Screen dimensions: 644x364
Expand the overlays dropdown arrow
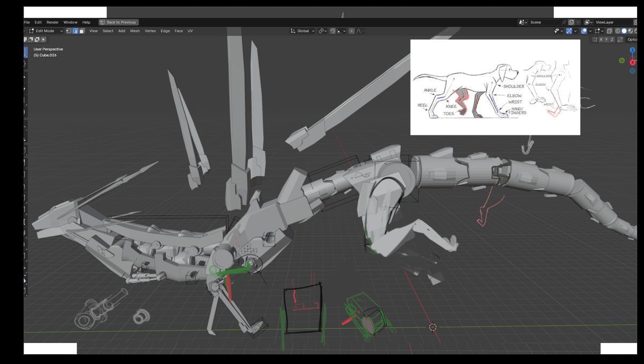(590, 31)
